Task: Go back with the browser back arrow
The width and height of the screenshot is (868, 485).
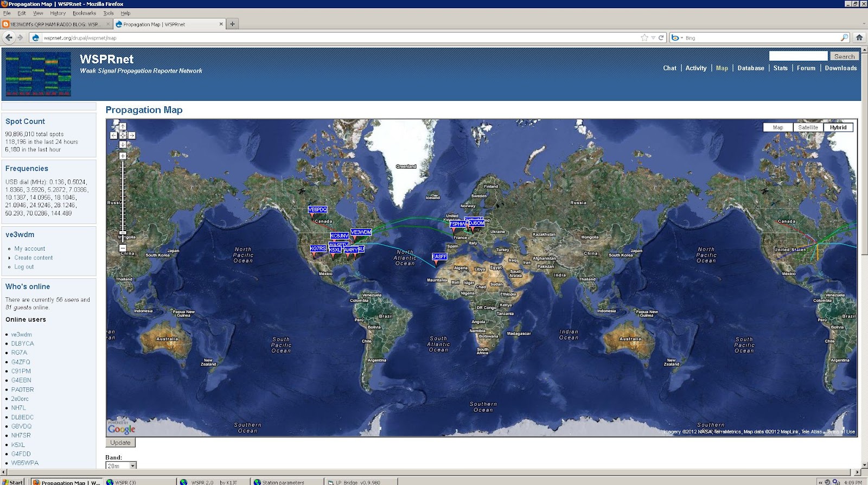Action: coord(9,37)
